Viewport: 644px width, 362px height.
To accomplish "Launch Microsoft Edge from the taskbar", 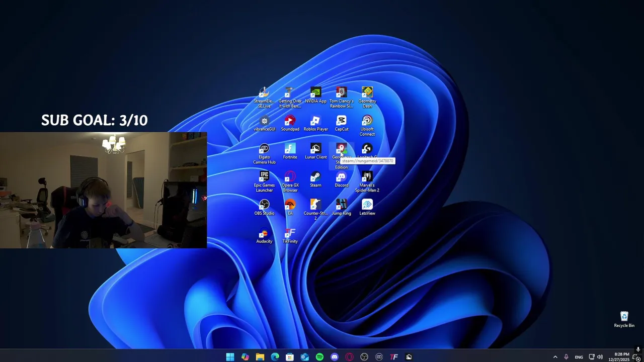I will click(x=275, y=357).
